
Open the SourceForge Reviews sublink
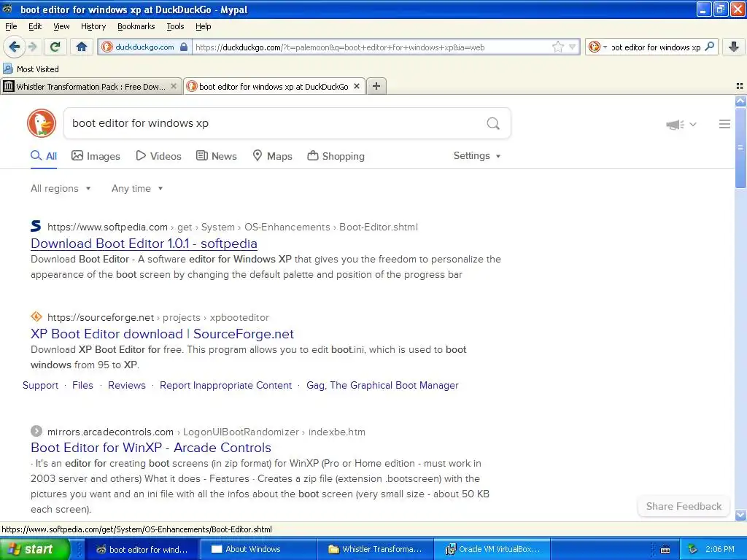point(127,385)
